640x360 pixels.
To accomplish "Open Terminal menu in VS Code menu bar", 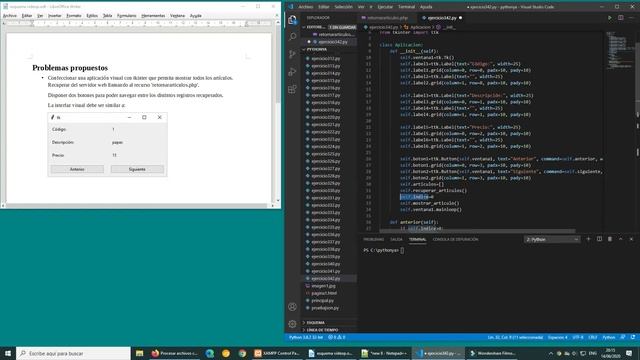I will (406, 7).
